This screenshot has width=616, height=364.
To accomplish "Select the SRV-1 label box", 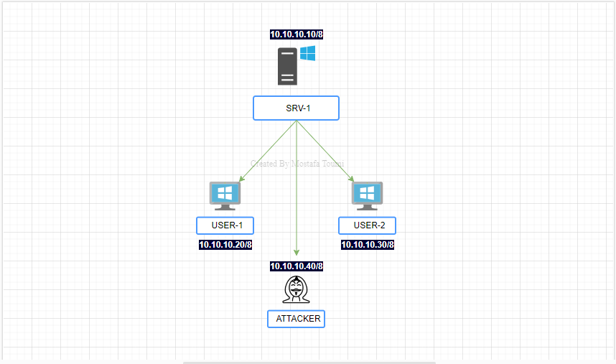I will (296, 108).
